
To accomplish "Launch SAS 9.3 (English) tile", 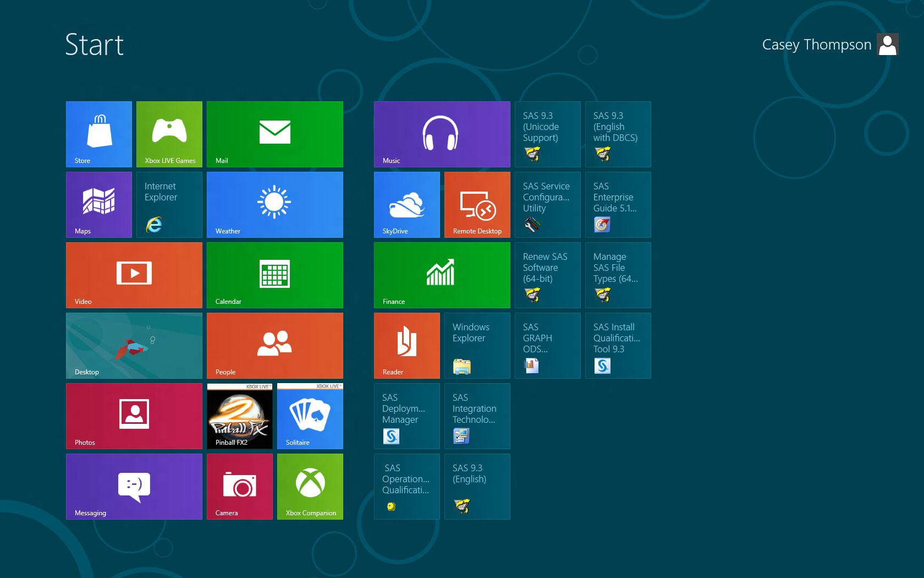I will (477, 487).
